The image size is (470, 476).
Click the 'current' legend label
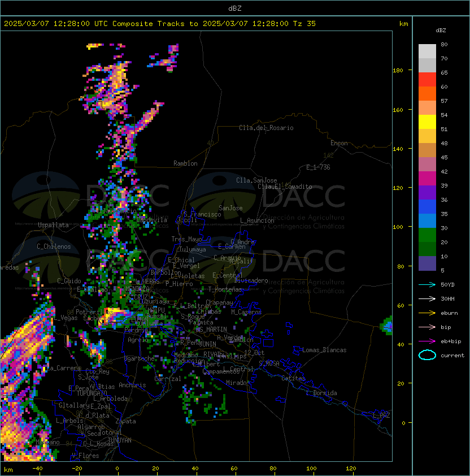click(x=452, y=355)
